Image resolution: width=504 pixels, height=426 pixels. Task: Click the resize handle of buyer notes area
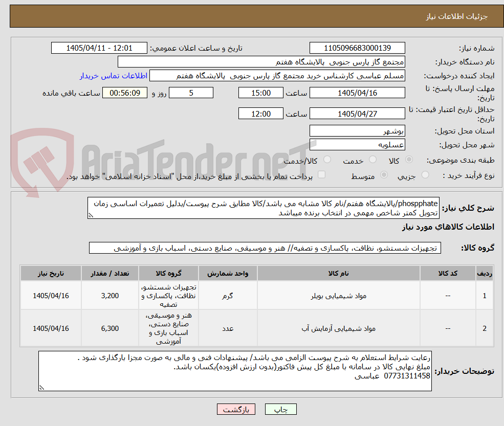point(41,388)
